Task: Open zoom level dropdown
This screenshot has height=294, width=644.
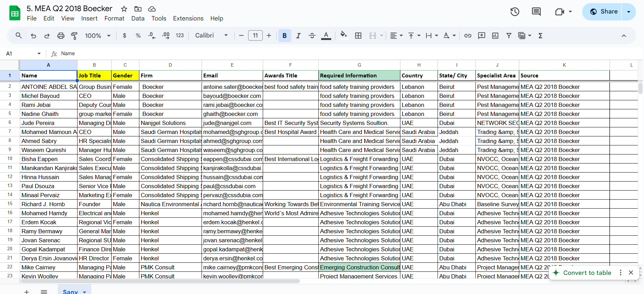Action: pyautogui.click(x=98, y=35)
